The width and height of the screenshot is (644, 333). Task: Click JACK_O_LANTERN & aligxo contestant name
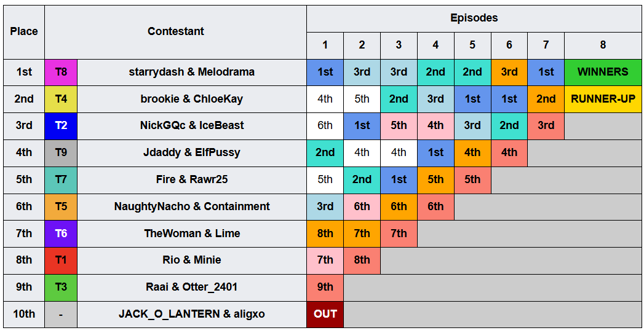(192, 314)
